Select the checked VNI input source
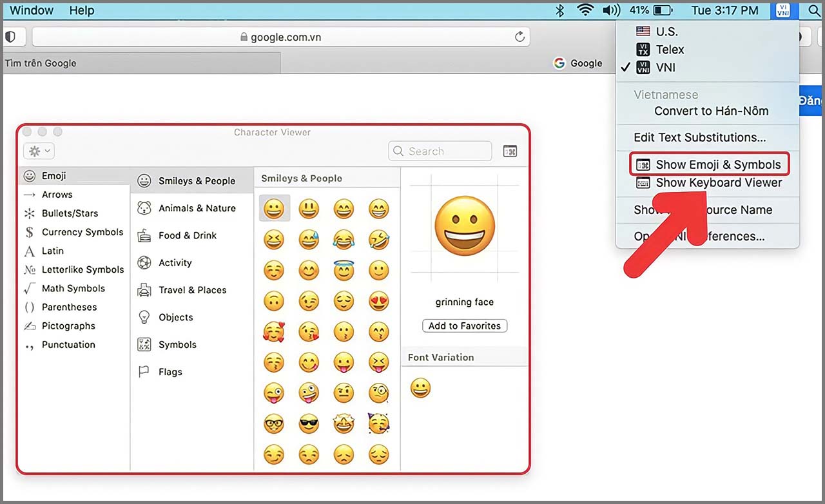 coord(666,67)
